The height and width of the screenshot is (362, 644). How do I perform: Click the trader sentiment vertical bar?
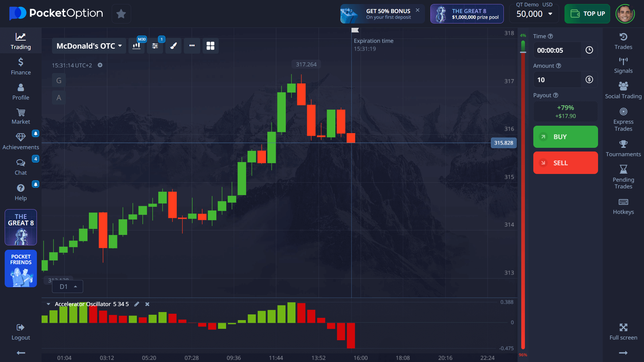point(523,194)
